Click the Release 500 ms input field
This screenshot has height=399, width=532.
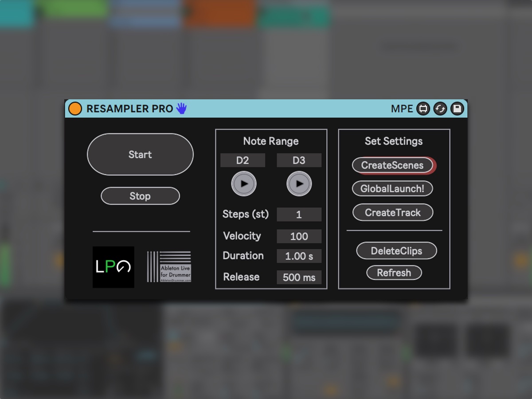click(x=299, y=277)
